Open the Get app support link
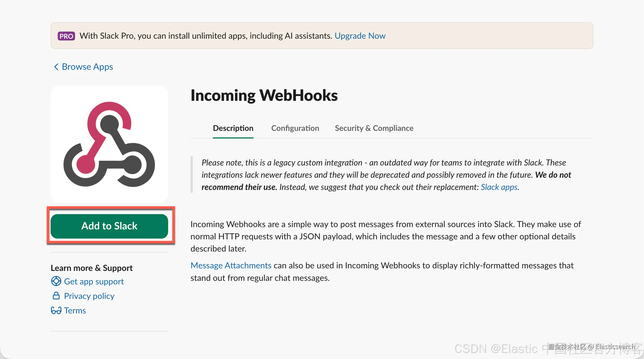 (94, 282)
